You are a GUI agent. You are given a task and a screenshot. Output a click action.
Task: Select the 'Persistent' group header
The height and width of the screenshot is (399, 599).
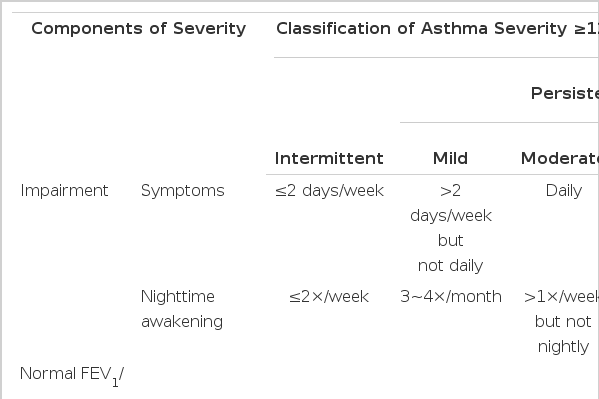(565, 93)
